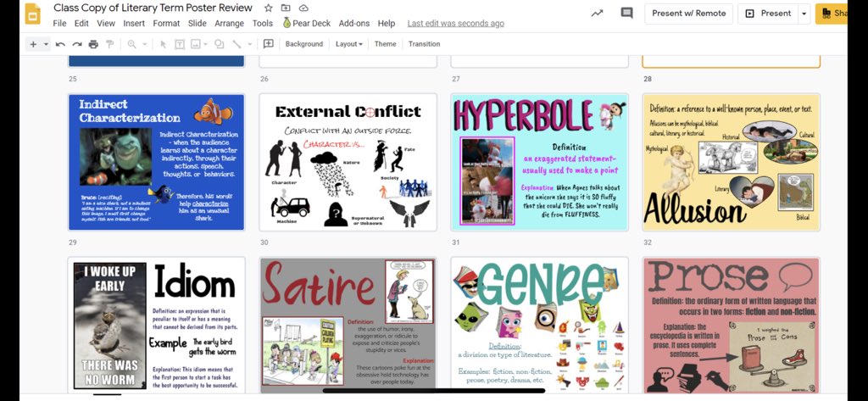Select the Paint format tool
The width and height of the screenshot is (868, 401).
click(109, 44)
